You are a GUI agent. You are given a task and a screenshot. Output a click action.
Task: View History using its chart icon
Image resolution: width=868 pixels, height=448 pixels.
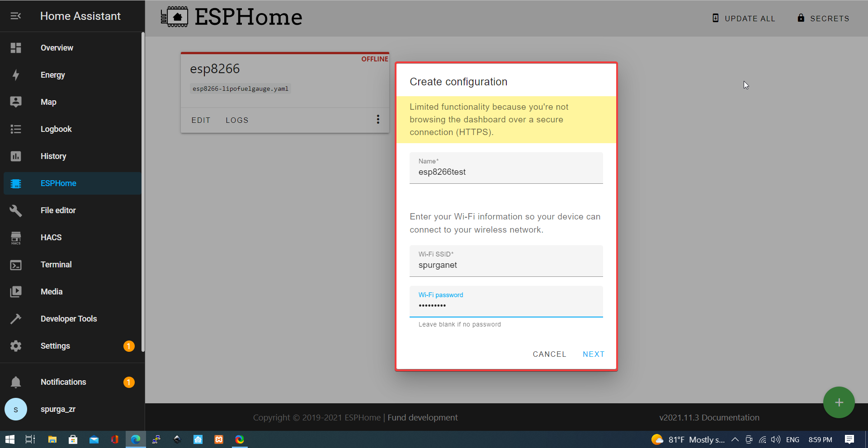[16, 156]
